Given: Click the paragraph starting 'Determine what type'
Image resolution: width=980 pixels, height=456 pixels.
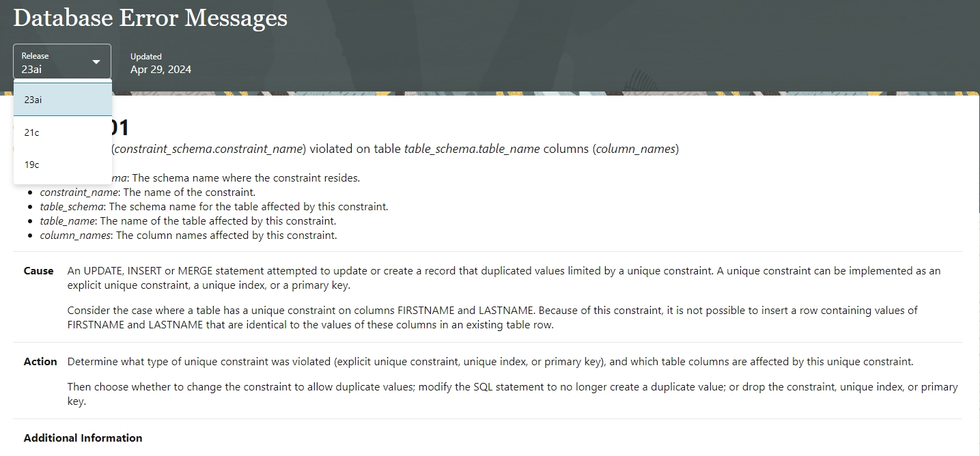Looking at the screenshot, I should click(x=490, y=362).
